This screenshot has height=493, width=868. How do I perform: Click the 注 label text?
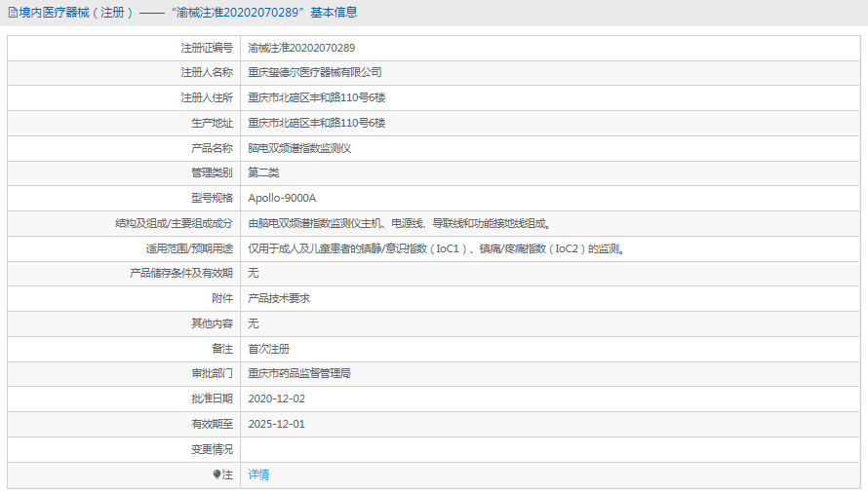coord(227,474)
